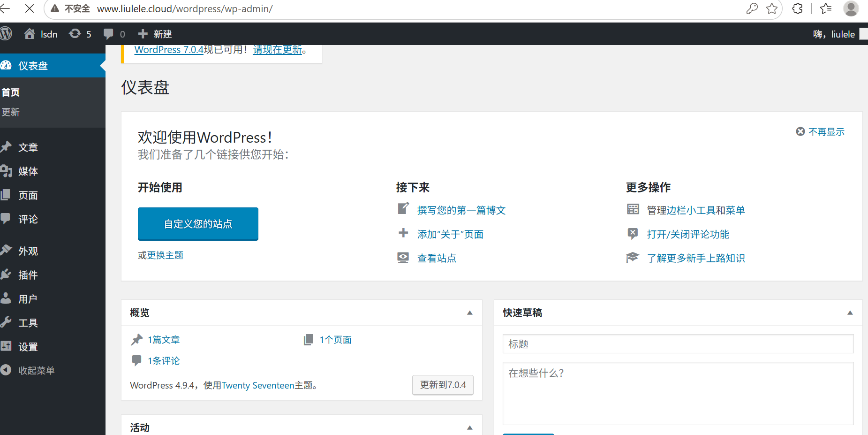This screenshot has width=868, height=435.
Task: Click the graduation cap icon beside 了解更多新手上路知识
Action: [633, 258]
